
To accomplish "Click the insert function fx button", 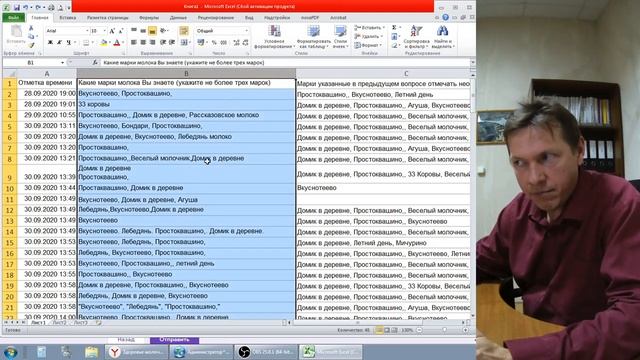I will point(95,63).
